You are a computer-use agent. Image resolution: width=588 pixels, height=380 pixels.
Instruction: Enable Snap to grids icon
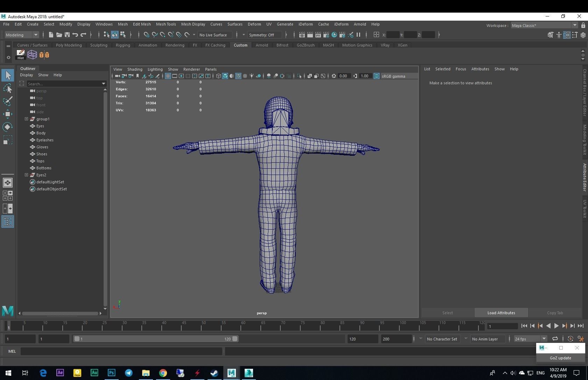(x=146, y=35)
